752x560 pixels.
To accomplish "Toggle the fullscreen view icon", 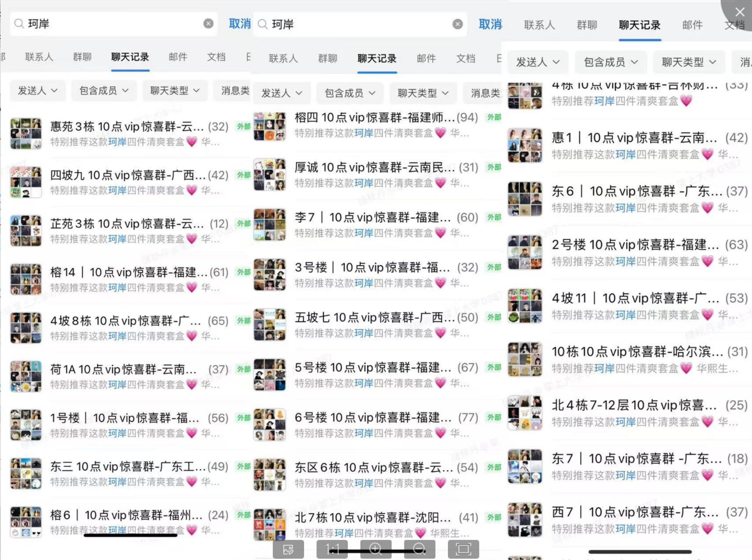I will coord(463,549).
